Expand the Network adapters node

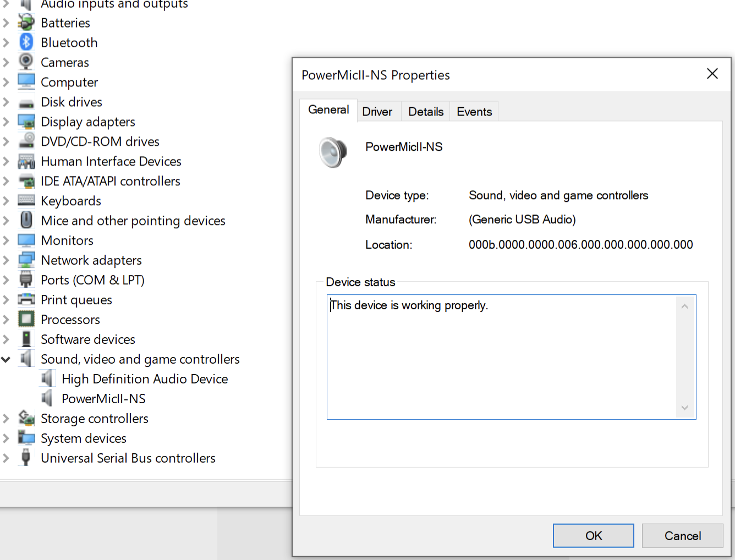tap(6, 260)
